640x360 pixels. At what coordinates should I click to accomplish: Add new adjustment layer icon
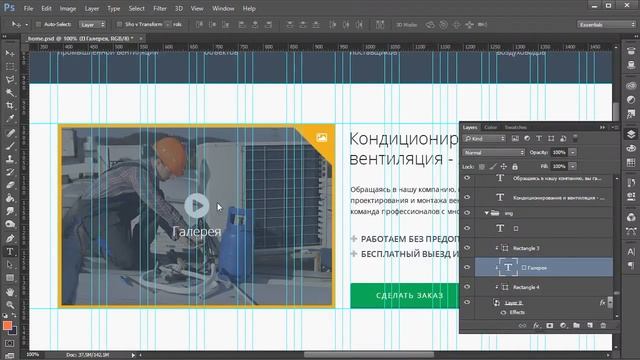pyautogui.click(x=563, y=325)
